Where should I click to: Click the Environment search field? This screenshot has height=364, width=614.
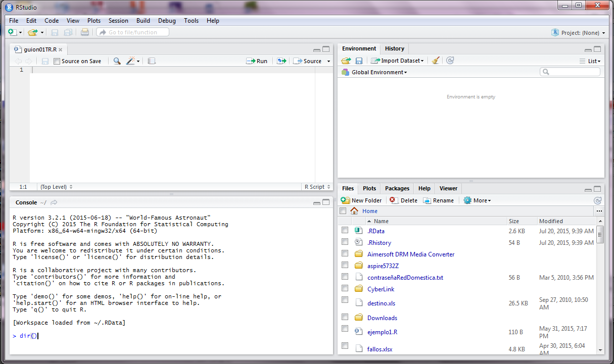tap(570, 72)
